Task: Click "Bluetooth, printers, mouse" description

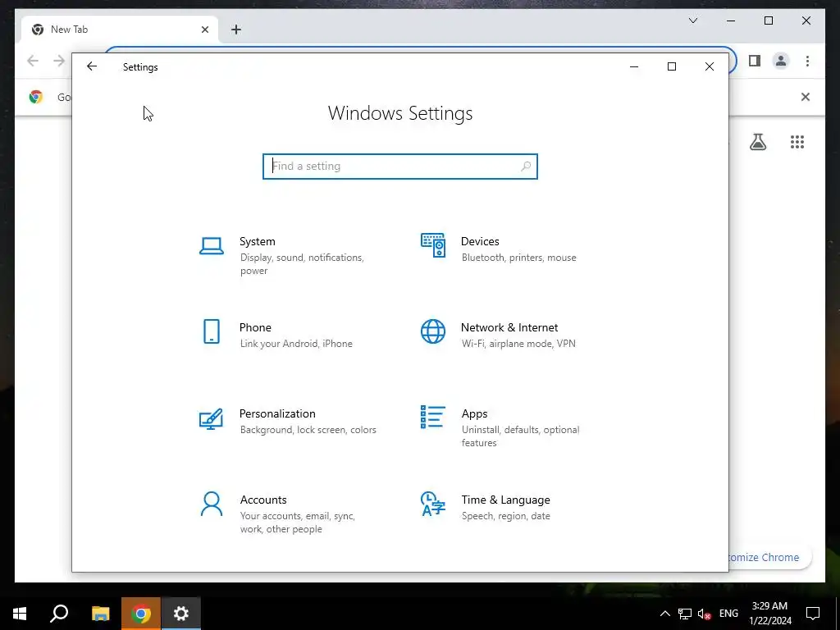Action: coord(519,258)
